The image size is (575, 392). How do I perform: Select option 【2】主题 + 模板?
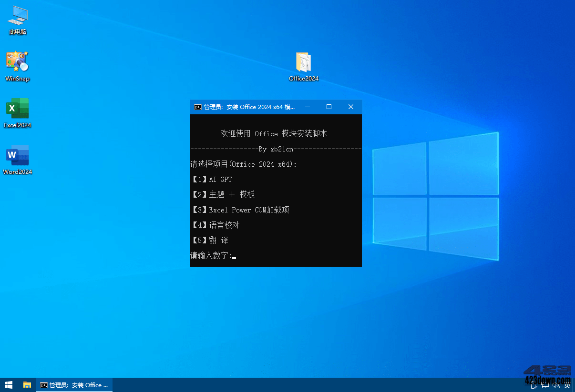223,194
